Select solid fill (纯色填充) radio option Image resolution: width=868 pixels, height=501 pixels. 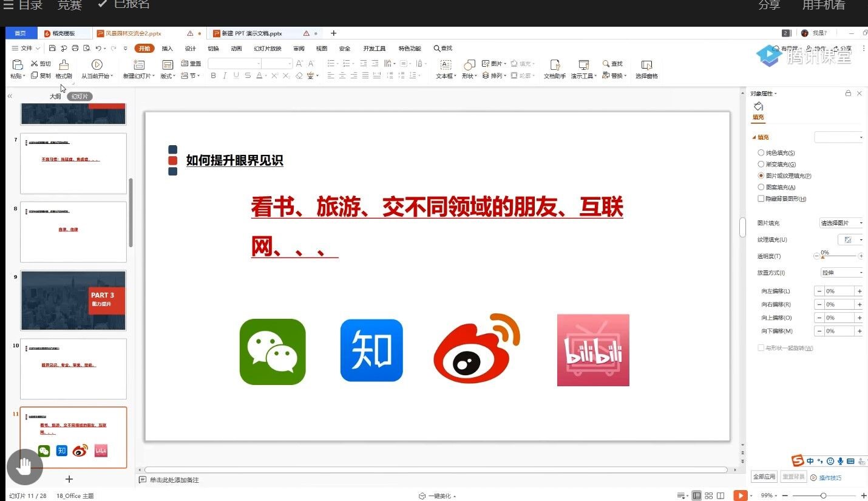(761, 153)
